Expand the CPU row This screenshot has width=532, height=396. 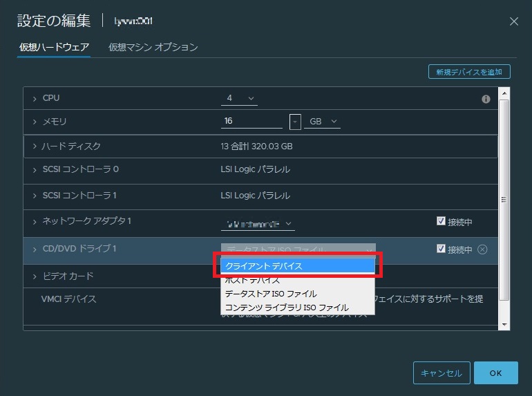[x=35, y=99]
